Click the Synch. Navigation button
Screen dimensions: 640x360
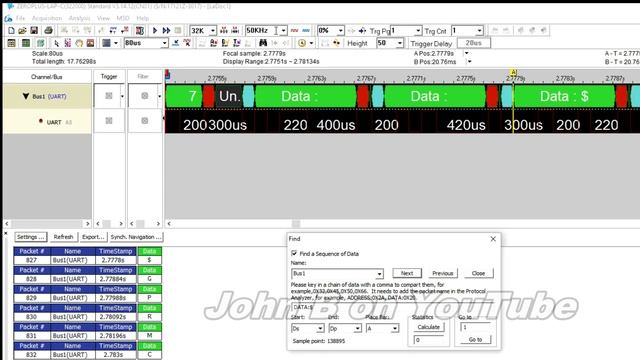(x=136, y=237)
